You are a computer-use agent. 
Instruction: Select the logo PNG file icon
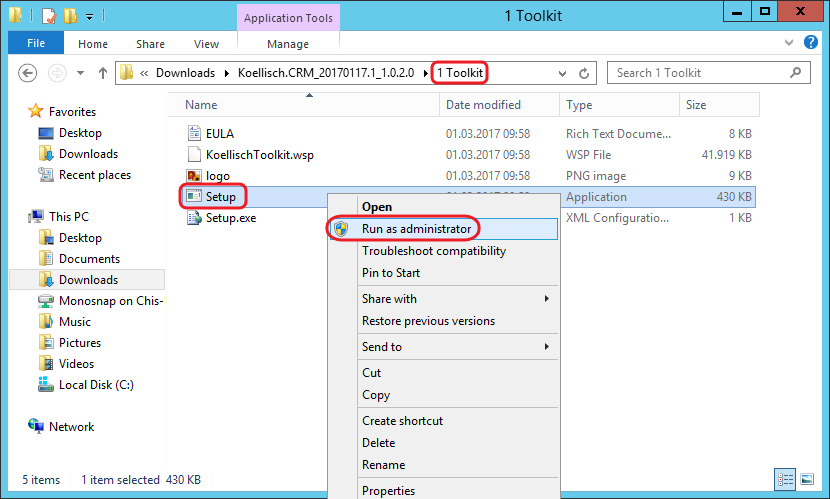tap(194, 176)
